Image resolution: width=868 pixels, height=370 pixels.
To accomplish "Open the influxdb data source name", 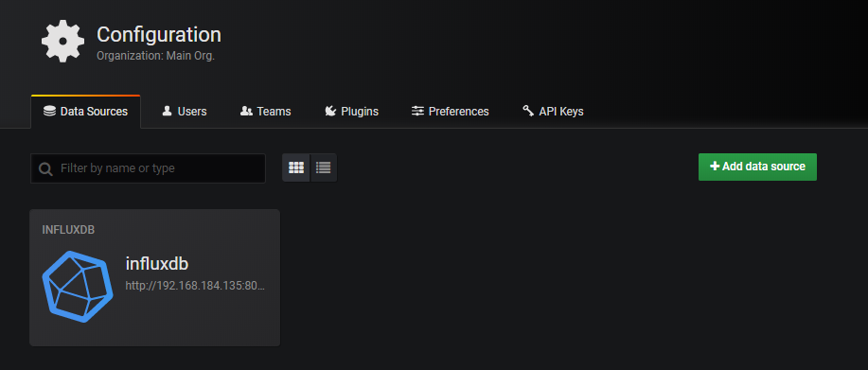I will [x=157, y=264].
